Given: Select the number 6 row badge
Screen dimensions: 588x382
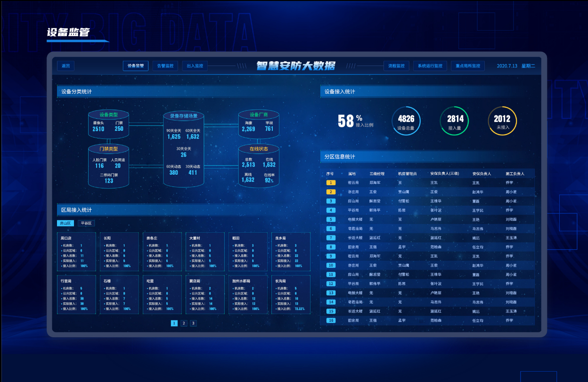Looking at the screenshot, I should pyautogui.click(x=331, y=228).
